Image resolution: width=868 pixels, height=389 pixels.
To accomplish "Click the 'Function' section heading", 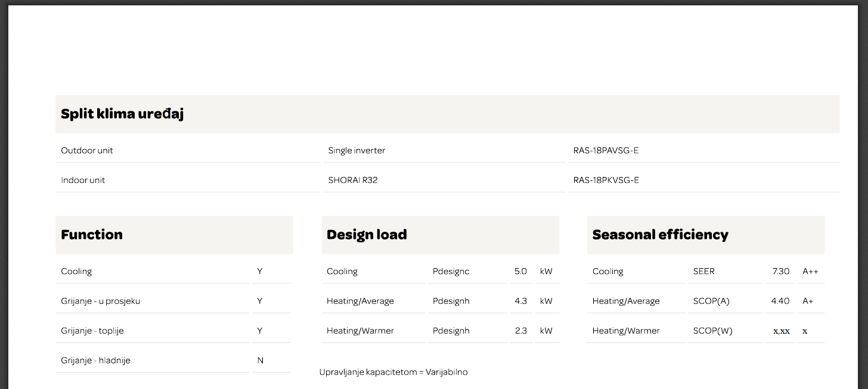I will (x=92, y=235).
